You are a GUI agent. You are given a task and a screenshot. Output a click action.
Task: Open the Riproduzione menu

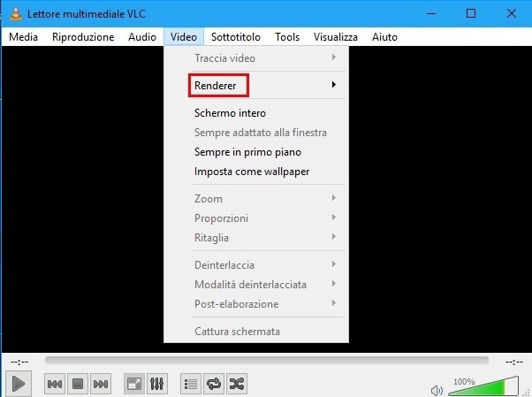point(83,37)
